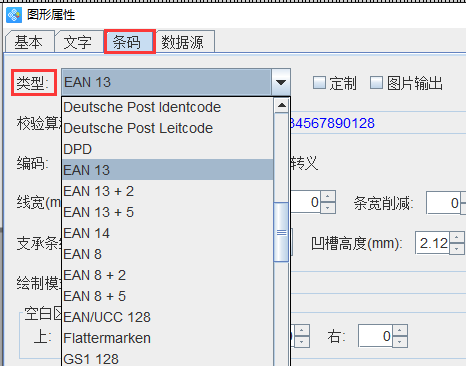Decrease the 右 margin value
This screenshot has height=366, width=466.
[400, 341]
